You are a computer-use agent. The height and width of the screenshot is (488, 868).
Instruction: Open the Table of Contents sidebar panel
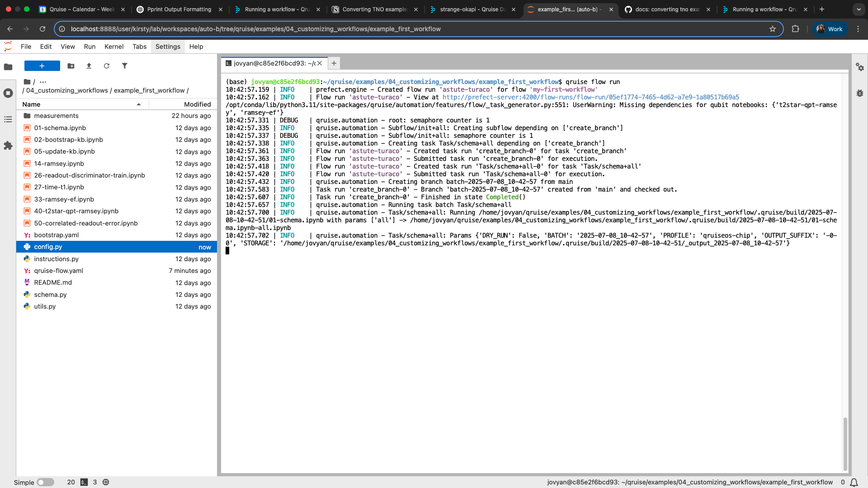(8, 119)
